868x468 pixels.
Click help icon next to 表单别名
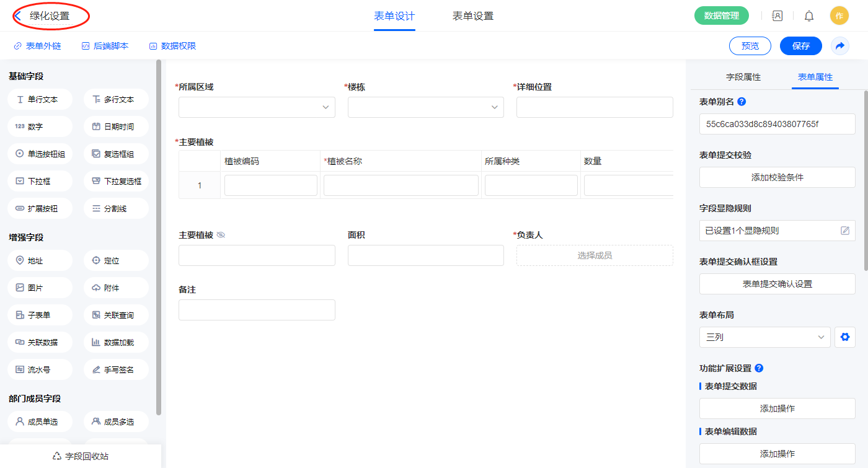742,102
